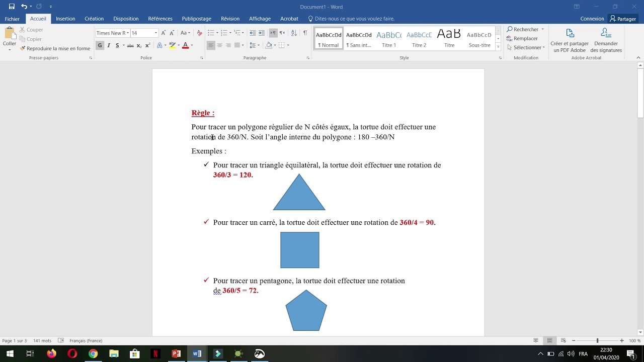Click the Partager button
The image size is (644, 362).
(x=622, y=19)
